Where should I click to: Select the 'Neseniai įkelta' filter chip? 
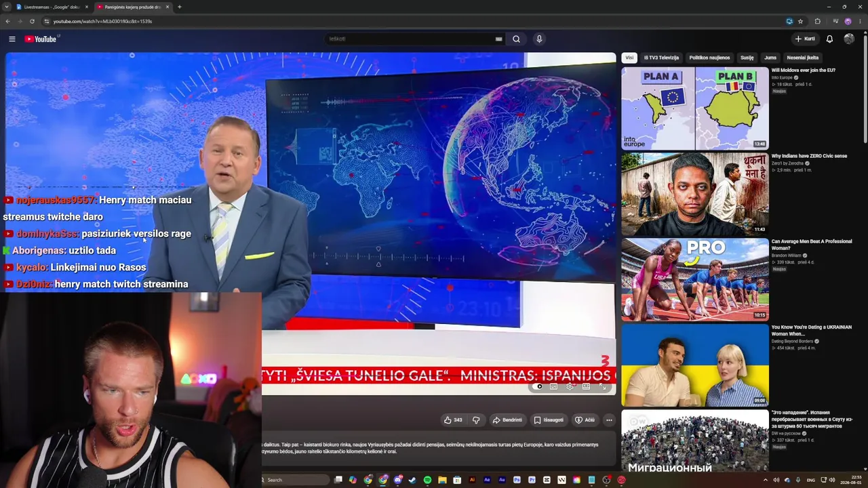(x=803, y=58)
